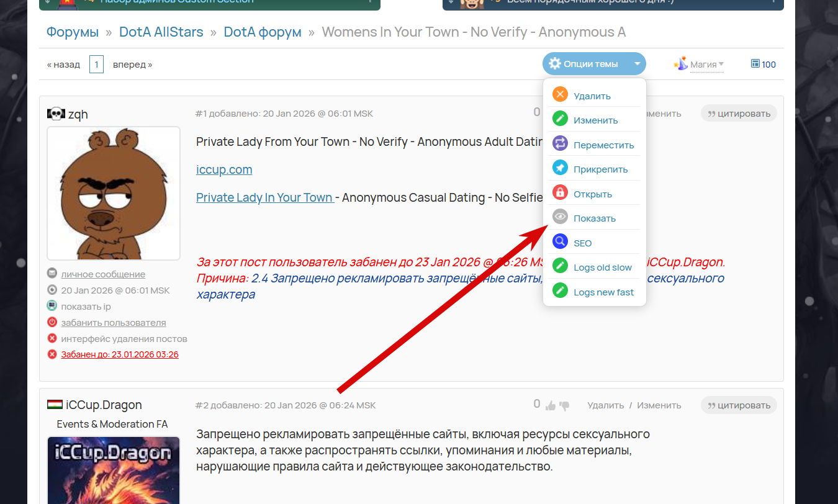Click the posts-per-page 100 icon
838x504 pixels.
pos(755,64)
